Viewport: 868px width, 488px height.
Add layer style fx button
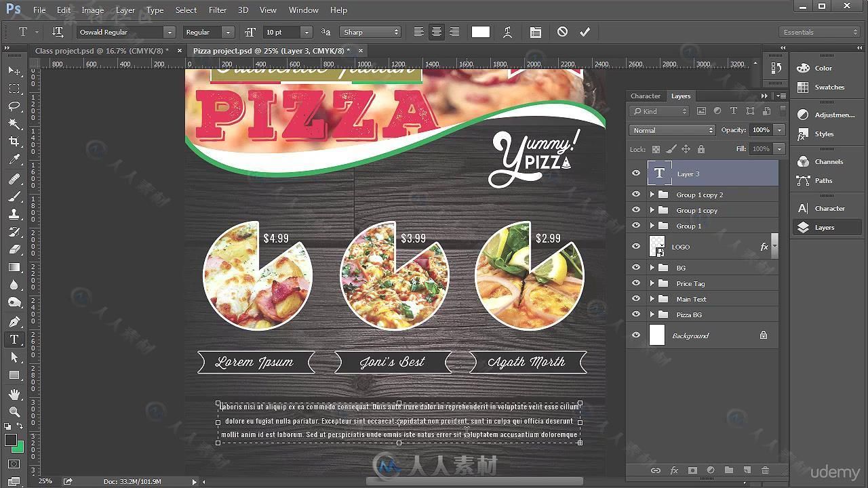click(x=674, y=470)
